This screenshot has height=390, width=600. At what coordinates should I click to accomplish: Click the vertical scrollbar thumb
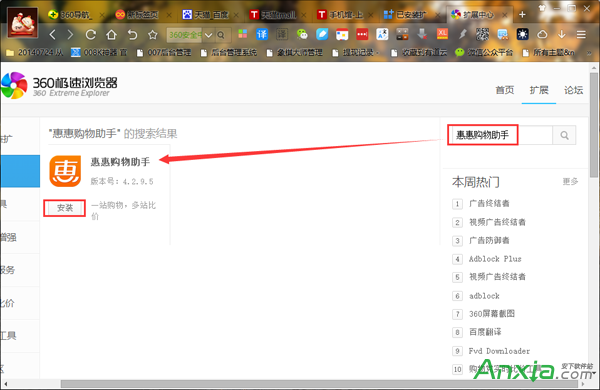tap(593, 124)
